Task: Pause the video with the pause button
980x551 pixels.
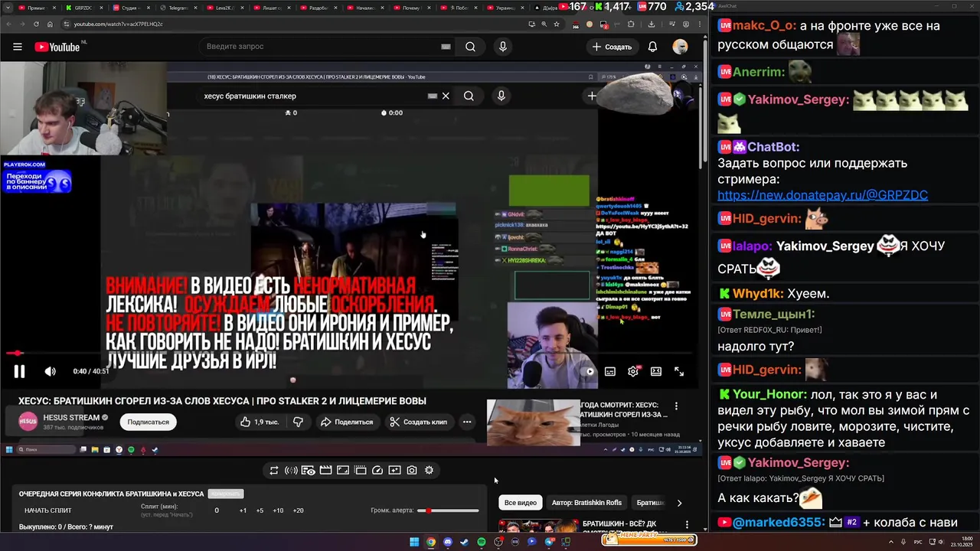Action: tap(19, 371)
